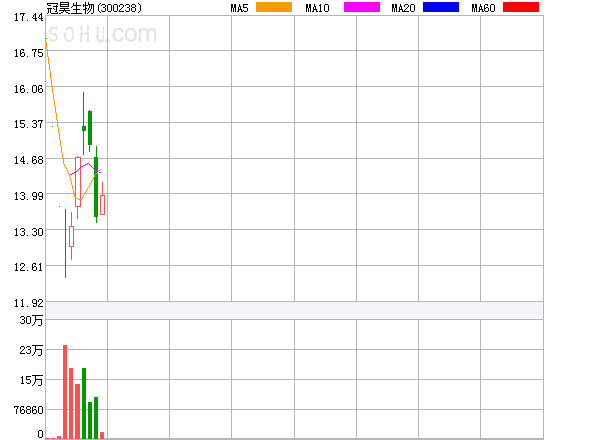Click the MA5 legend label
This screenshot has width=600, height=440.
(239, 8)
